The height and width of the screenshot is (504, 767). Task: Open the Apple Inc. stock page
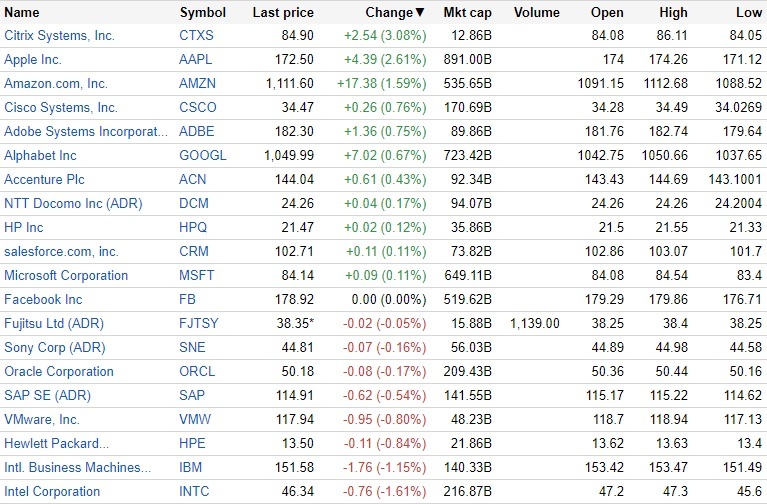tap(33, 60)
